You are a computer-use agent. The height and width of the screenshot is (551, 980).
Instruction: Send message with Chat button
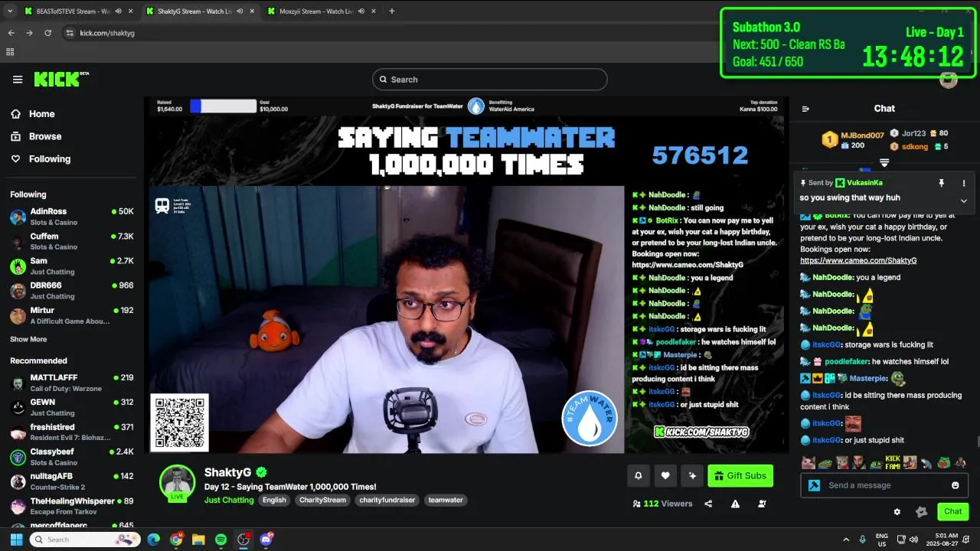tap(952, 511)
